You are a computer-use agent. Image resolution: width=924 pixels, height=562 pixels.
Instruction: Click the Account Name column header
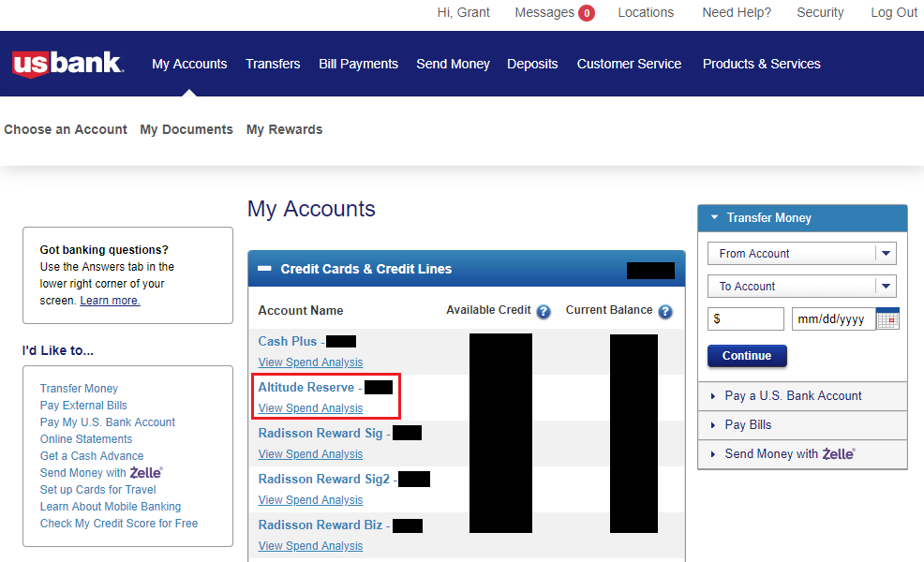[301, 310]
